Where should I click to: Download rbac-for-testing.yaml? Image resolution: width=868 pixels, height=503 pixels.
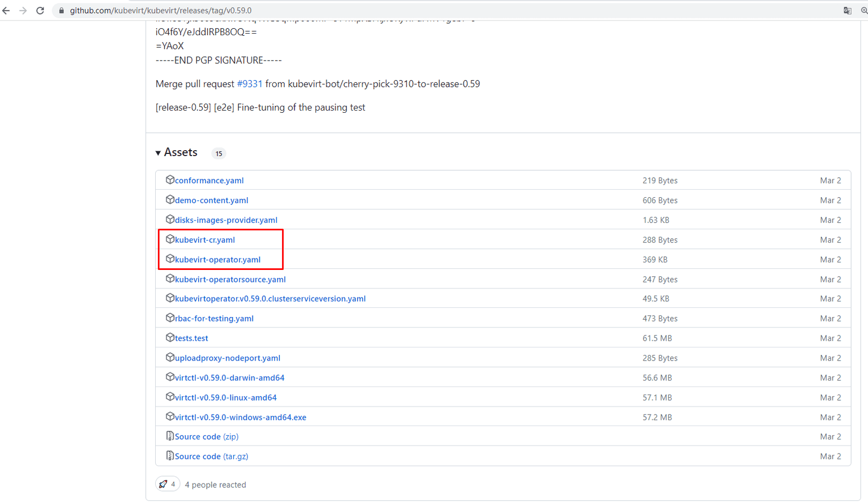click(x=214, y=319)
